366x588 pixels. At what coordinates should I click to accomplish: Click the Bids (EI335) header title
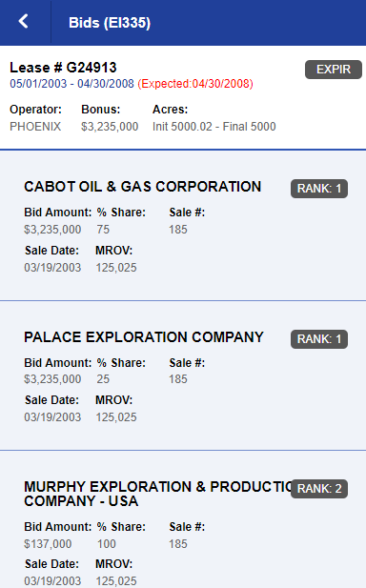pos(110,23)
